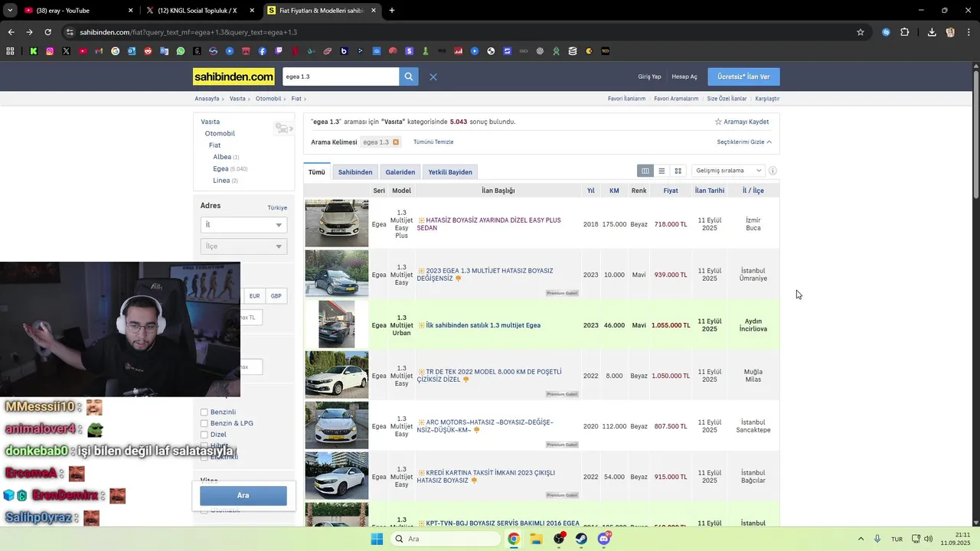980x551 pixels.
Task: Click the blue search magnifier button
Action: 409,77
